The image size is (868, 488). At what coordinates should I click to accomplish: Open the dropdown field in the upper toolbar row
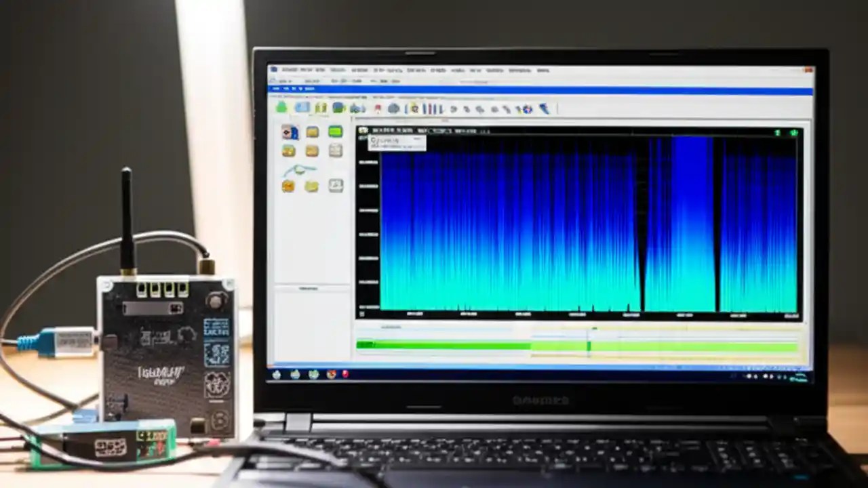pos(288,81)
